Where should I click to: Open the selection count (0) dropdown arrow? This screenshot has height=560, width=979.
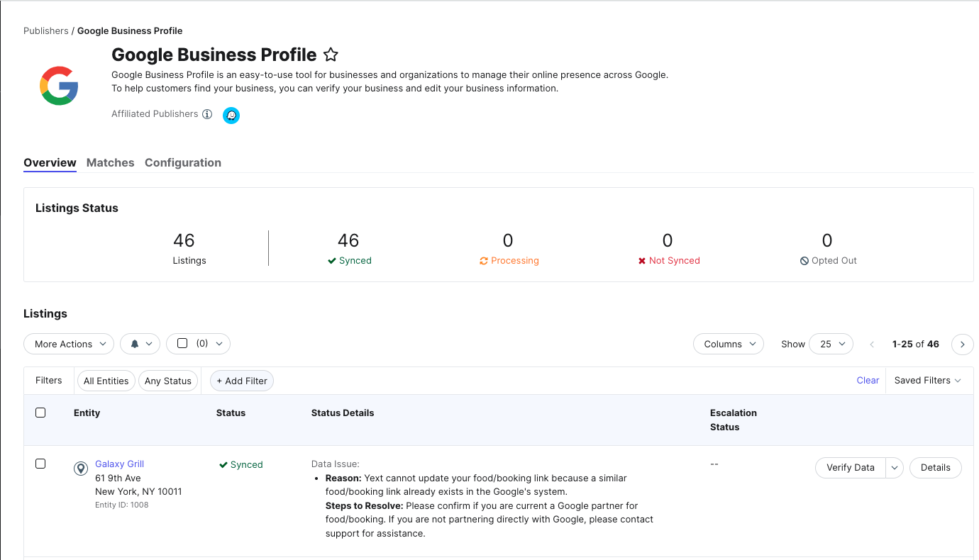coord(219,344)
